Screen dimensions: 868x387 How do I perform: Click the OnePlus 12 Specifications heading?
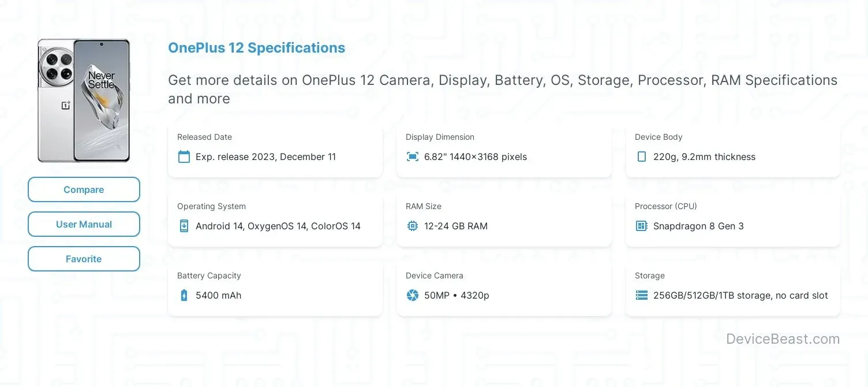pos(256,47)
